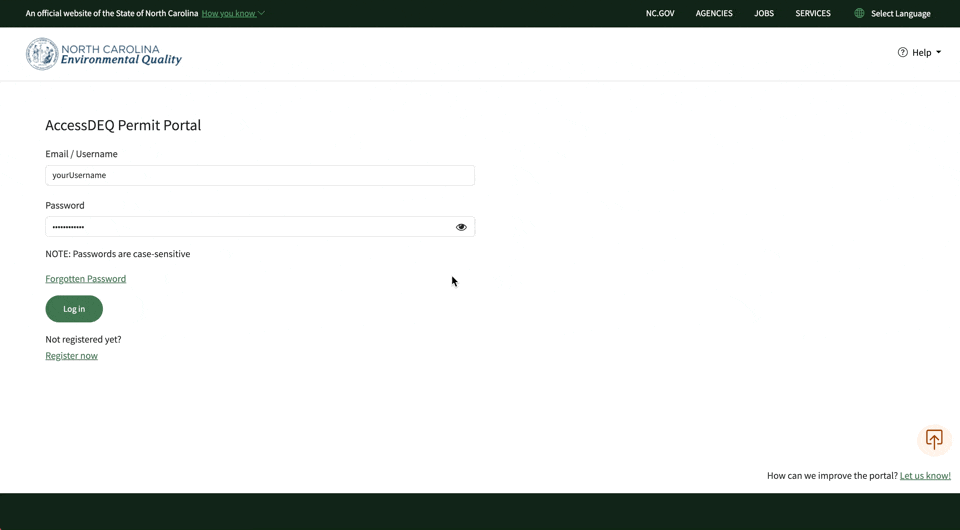Click the green Log in button
The width and height of the screenshot is (960, 530).
click(74, 309)
